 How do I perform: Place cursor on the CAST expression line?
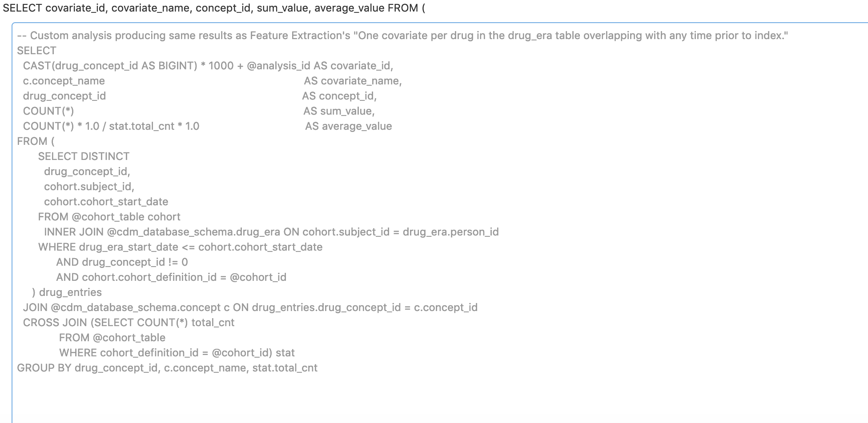pos(133,66)
